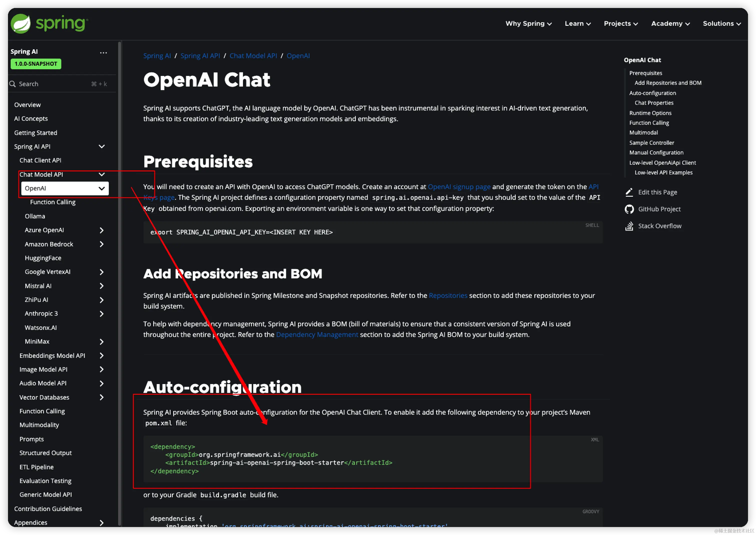
Task: Expand the Anthropic 3 chevron
Action: pos(101,314)
